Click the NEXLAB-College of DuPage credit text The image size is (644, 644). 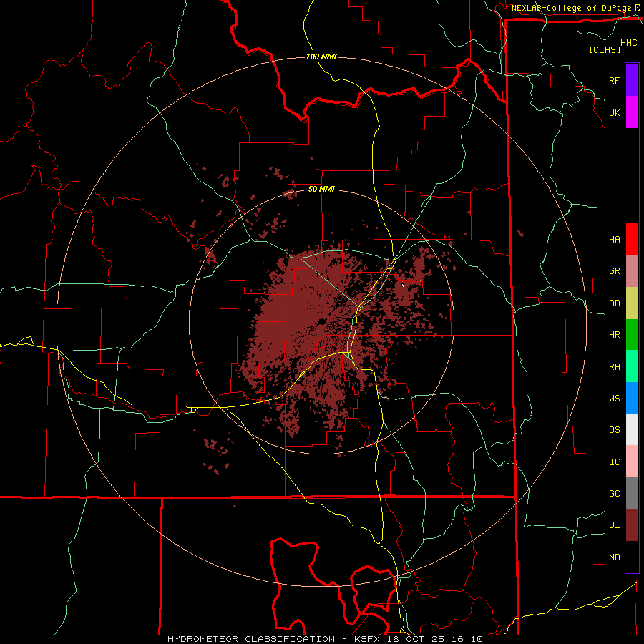click(x=571, y=8)
